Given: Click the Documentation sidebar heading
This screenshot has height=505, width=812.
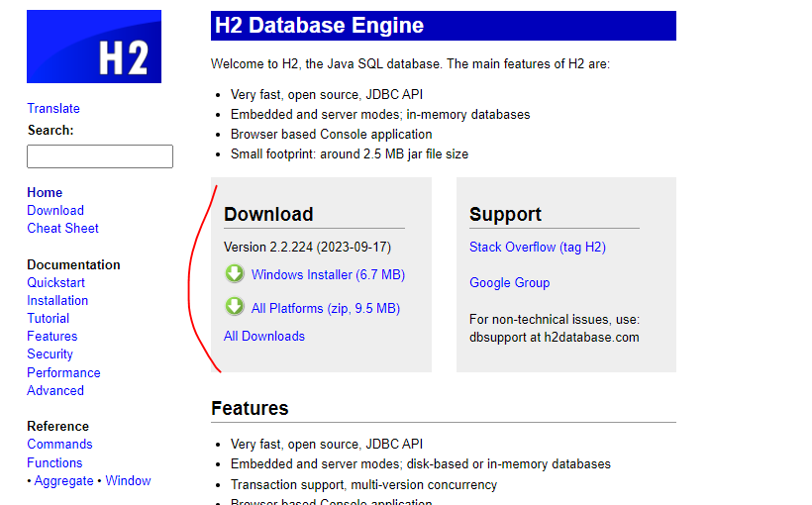Looking at the screenshot, I should (x=73, y=264).
